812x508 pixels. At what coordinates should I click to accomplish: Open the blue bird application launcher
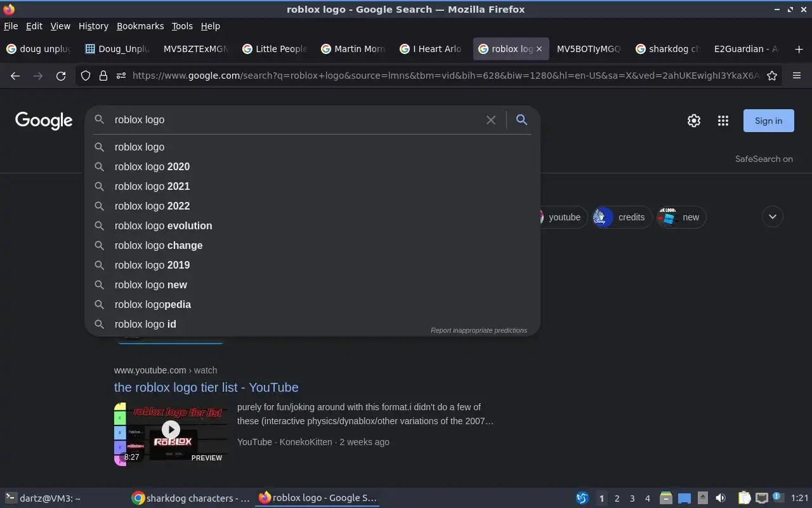[582, 498]
